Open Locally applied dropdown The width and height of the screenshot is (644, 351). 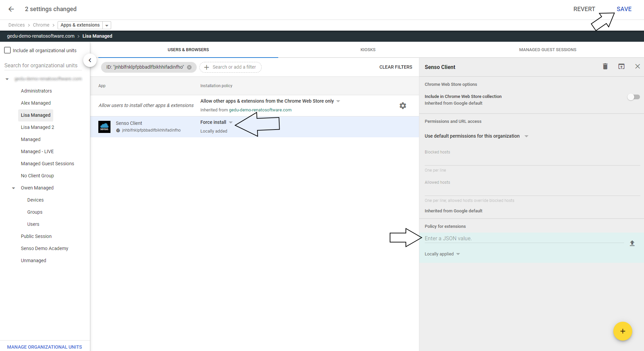(442, 254)
